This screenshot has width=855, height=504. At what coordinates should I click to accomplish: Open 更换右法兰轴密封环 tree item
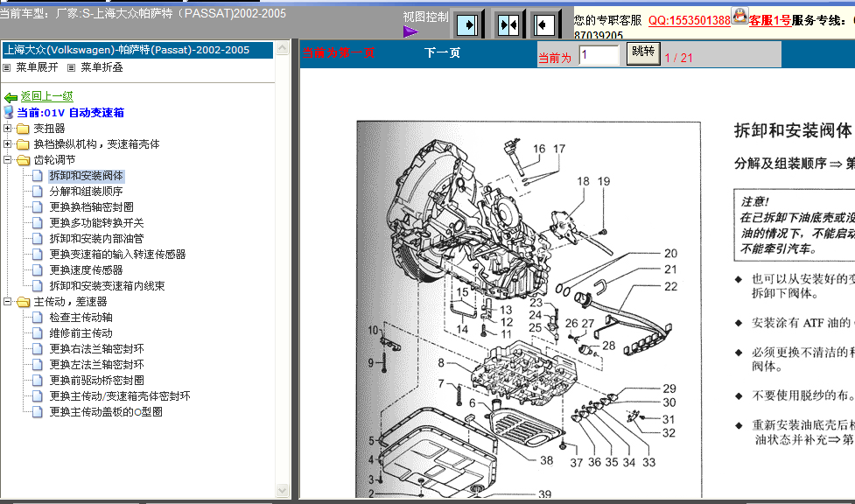[96, 349]
